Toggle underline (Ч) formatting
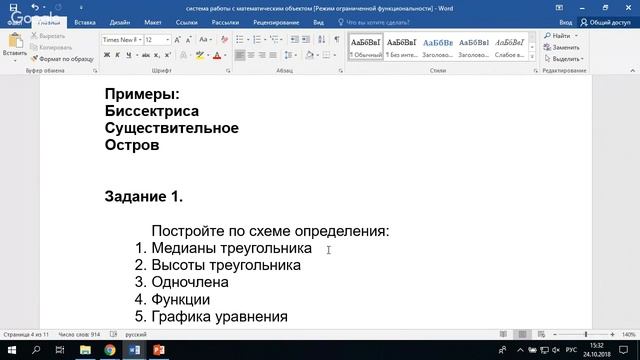 129,55
